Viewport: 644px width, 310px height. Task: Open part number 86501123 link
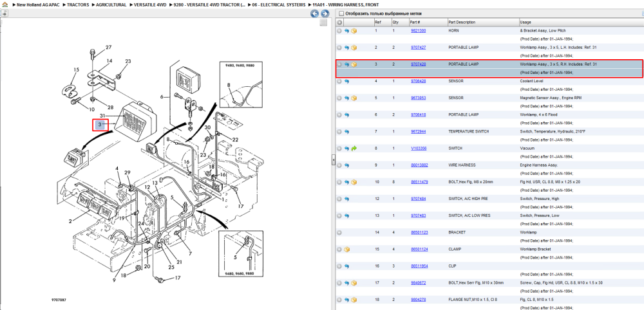pos(419,233)
